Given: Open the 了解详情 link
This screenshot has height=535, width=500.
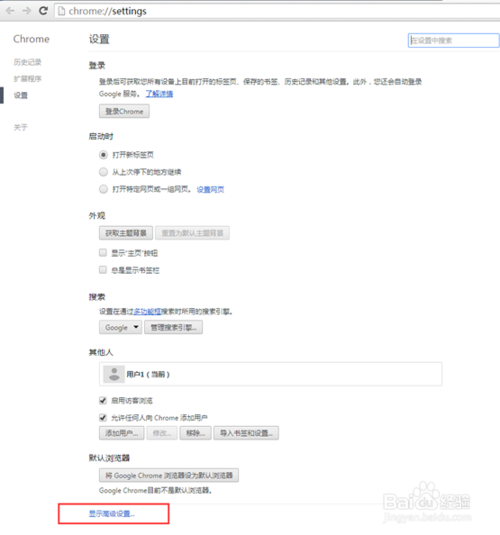Looking at the screenshot, I should pyautogui.click(x=159, y=94).
